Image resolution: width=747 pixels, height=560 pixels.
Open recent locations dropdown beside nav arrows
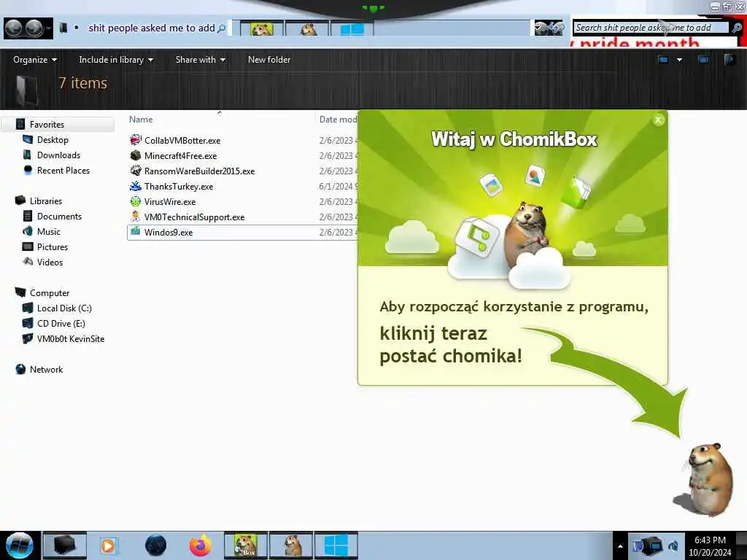click(x=48, y=28)
